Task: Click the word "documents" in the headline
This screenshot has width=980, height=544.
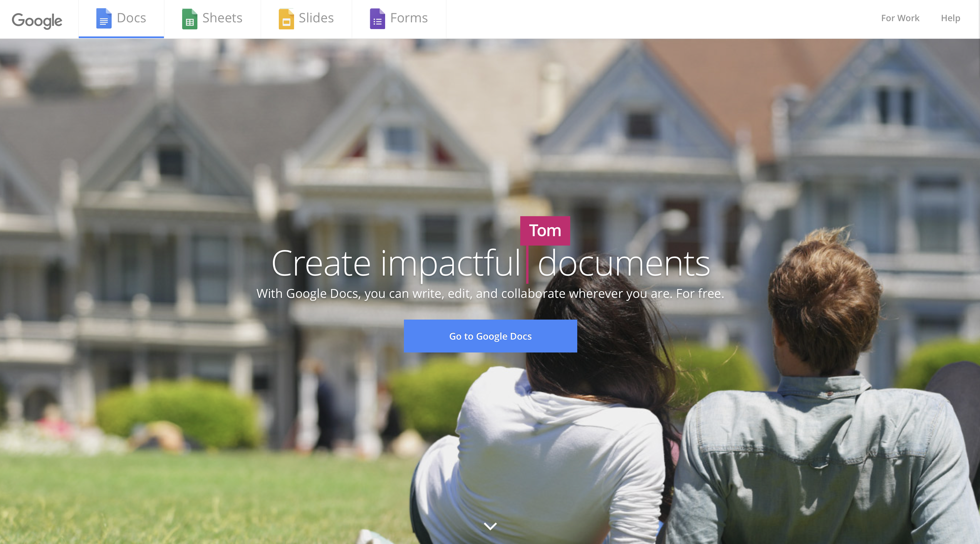Action: 624,263
